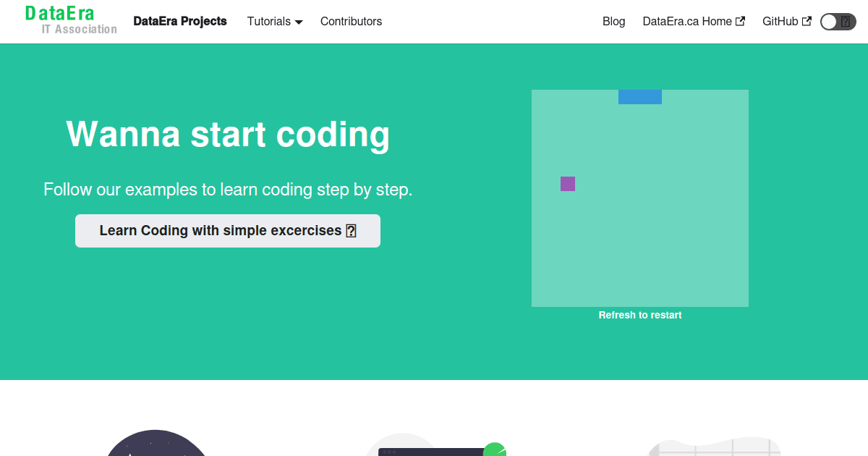Click the Refresh to restart label
The height and width of the screenshot is (456, 868).
click(x=639, y=315)
